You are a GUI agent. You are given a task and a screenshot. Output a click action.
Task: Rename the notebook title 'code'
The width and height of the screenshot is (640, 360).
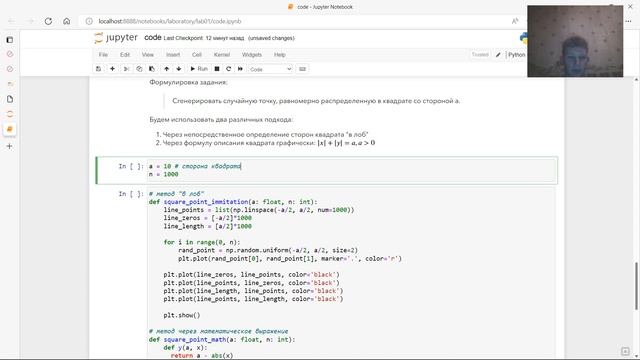pyautogui.click(x=153, y=38)
